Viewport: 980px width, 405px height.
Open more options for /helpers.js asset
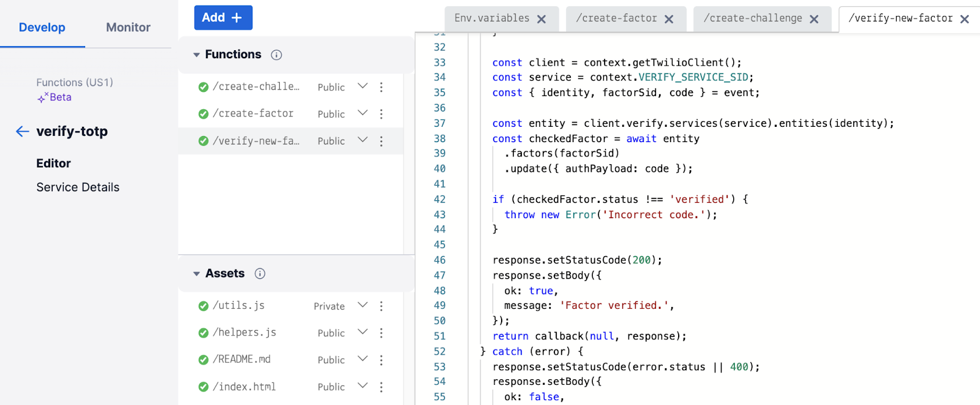381,333
